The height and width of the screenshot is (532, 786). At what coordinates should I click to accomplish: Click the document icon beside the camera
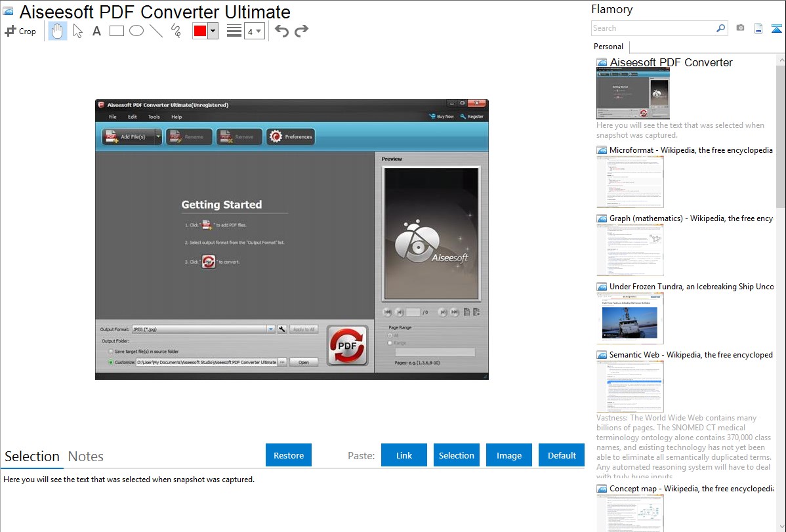pos(758,28)
